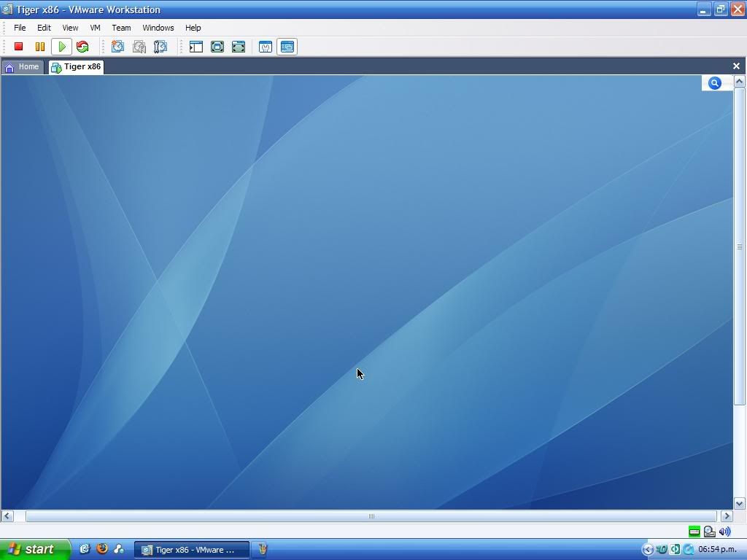Close the current tab with white X
The width and height of the screenshot is (747, 560).
[737, 66]
